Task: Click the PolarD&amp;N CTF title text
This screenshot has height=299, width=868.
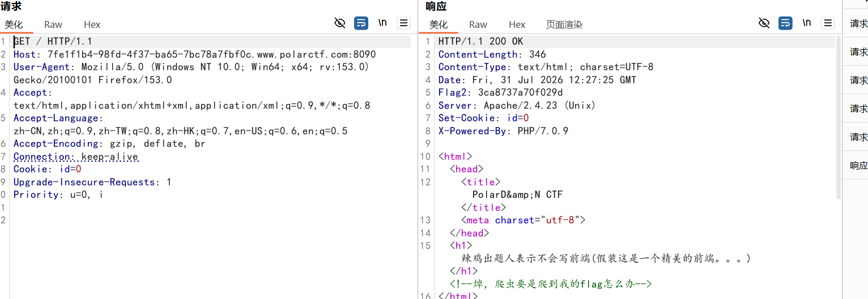Action: click(517, 195)
